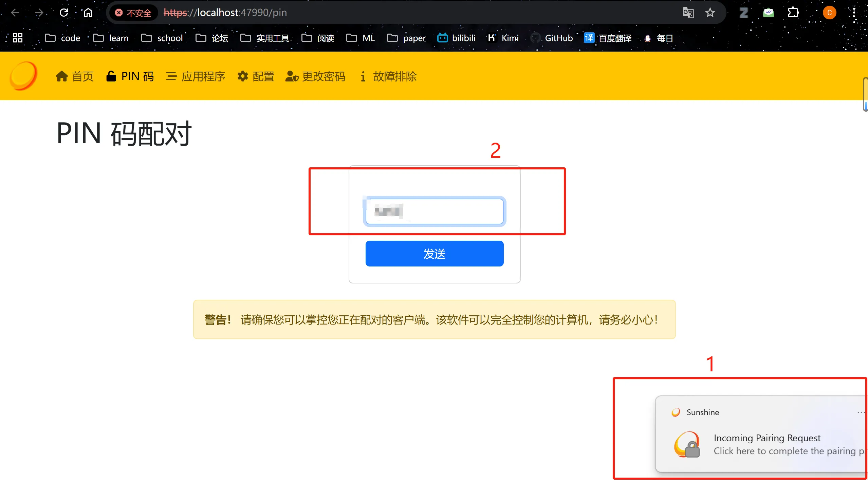Click the browser back arrow
The height and width of the screenshot is (480, 868).
(15, 13)
